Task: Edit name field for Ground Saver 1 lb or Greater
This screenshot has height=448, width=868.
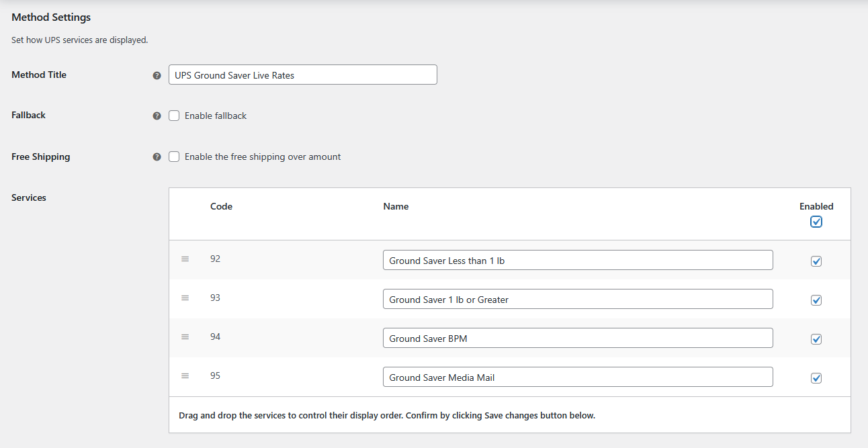Action: tap(578, 299)
